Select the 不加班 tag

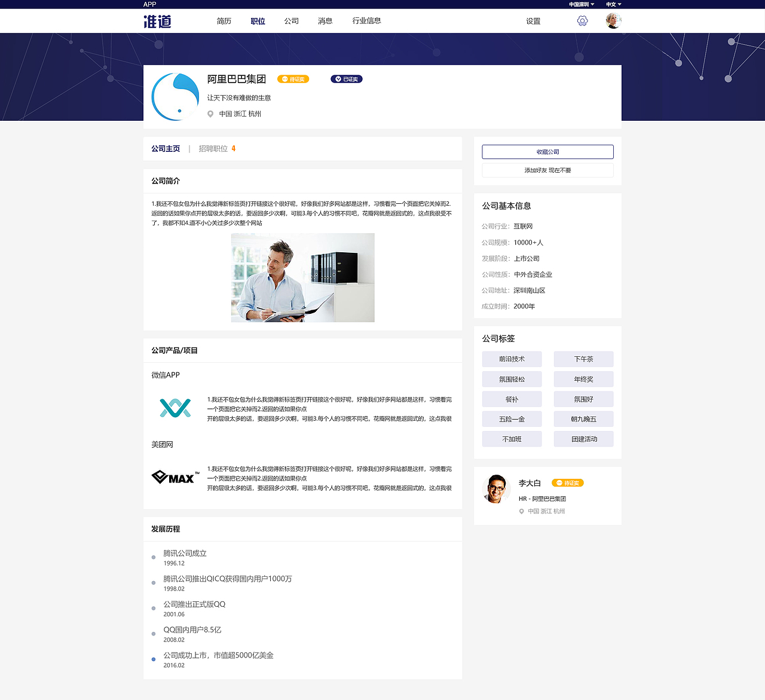[x=512, y=439]
